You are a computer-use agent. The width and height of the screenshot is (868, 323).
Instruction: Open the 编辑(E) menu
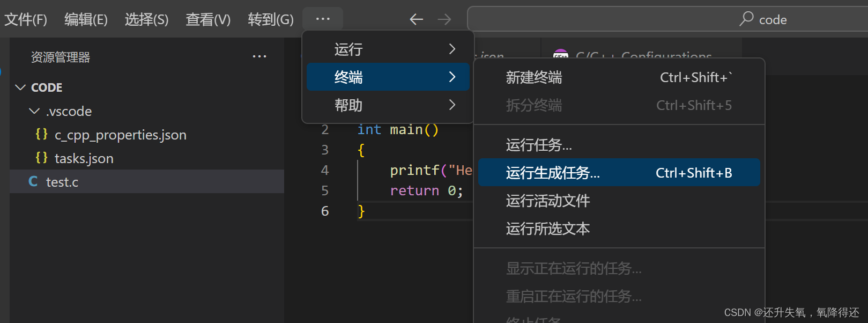(x=86, y=19)
